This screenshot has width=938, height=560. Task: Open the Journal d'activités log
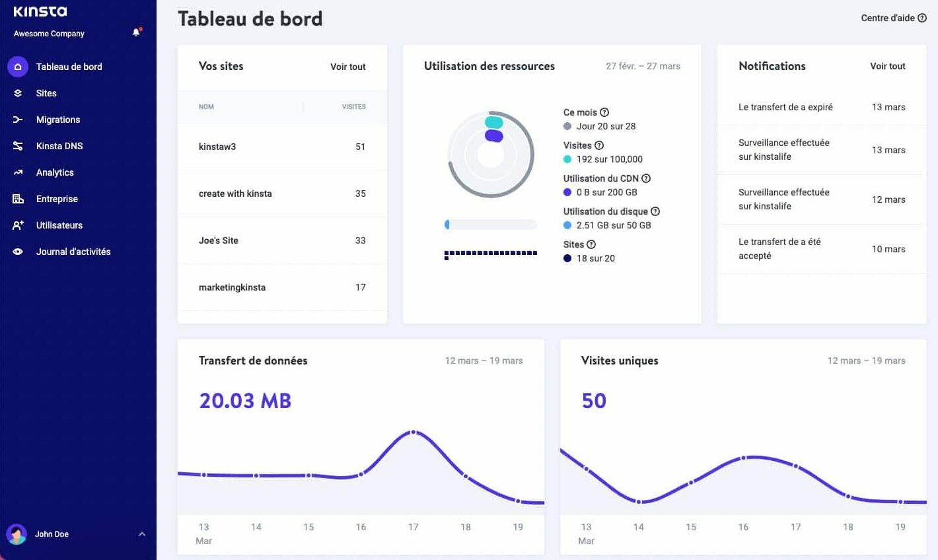[73, 252]
